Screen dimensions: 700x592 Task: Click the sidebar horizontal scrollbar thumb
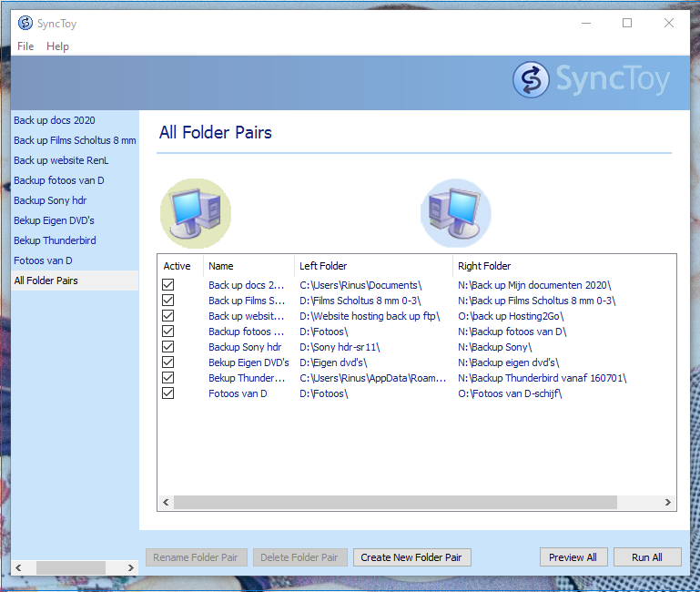coord(71,567)
